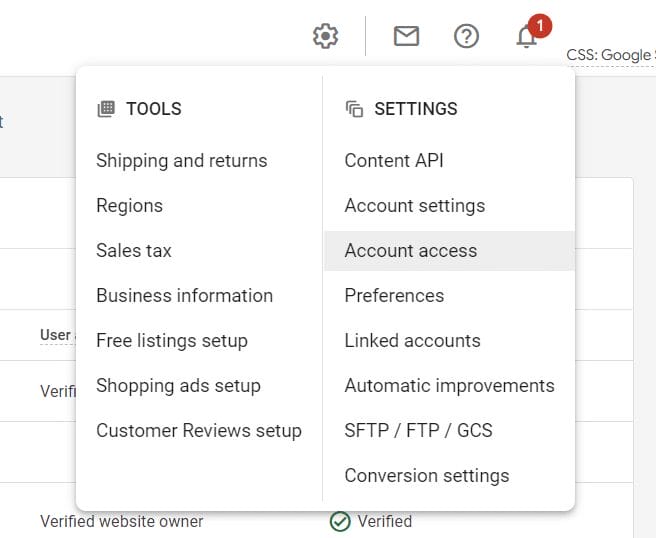The width and height of the screenshot is (656, 538).
Task: Open Shipping and returns
Action: tap(181, 161)
